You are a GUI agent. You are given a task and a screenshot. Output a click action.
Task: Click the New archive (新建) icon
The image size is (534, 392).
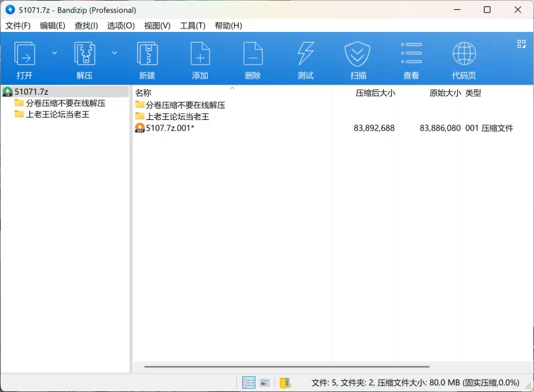(147, 54)
